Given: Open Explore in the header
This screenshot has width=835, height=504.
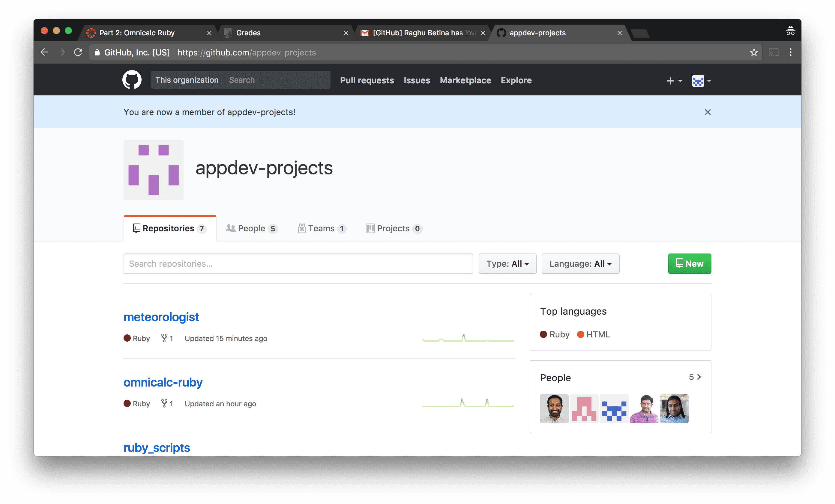Looking at the screenshot, I should [516, 80].
